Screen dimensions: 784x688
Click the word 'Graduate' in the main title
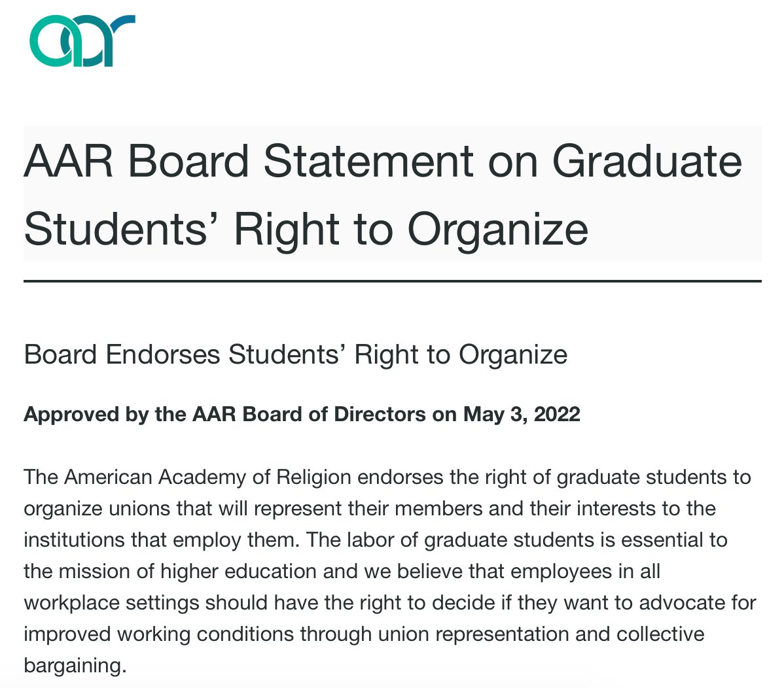tap(647, 161)
